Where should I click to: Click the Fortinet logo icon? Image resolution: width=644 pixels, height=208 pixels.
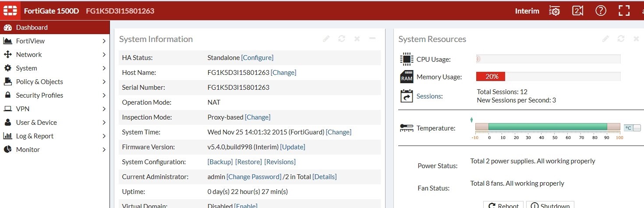[x=10, y=11]
